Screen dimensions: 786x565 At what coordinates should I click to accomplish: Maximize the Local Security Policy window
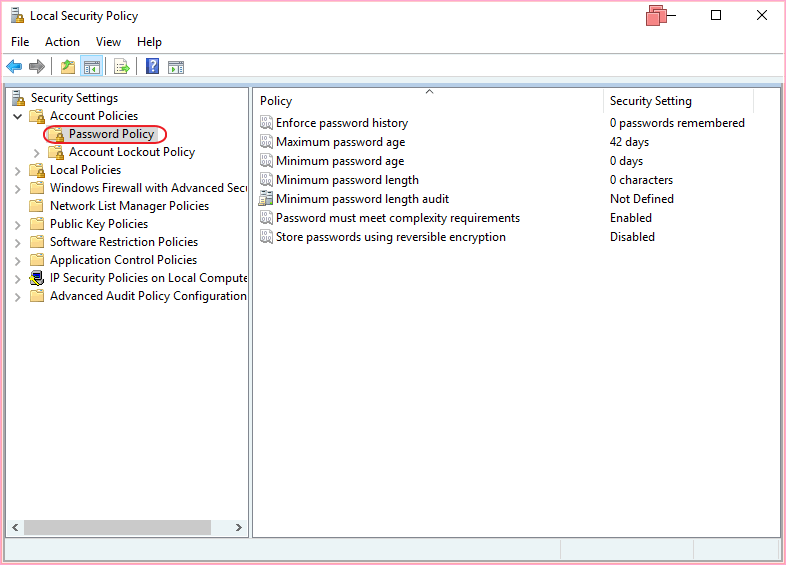[x=716, y=16]
